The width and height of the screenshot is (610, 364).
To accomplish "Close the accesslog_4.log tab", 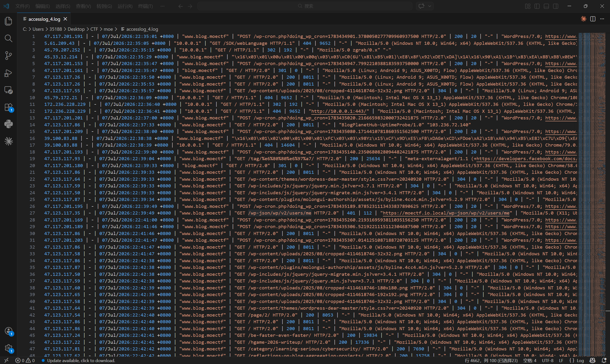I will tap(65, 19).
